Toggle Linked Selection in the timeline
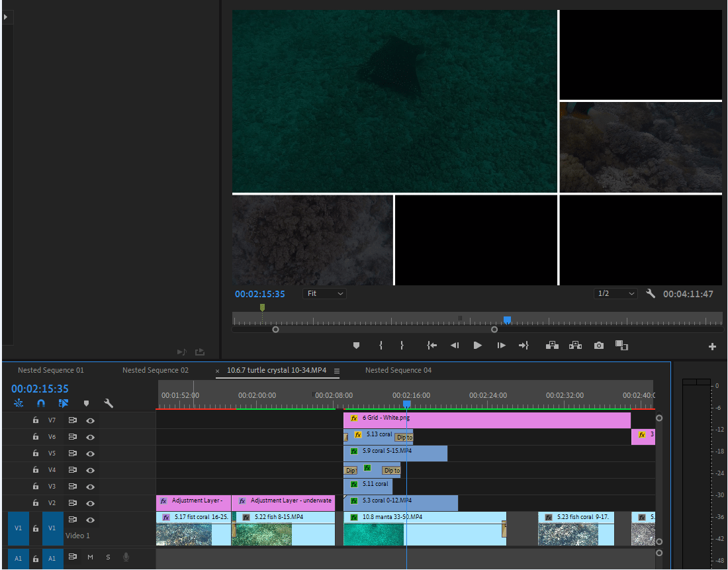Screen dimensions: 728x570 [64, 403]
